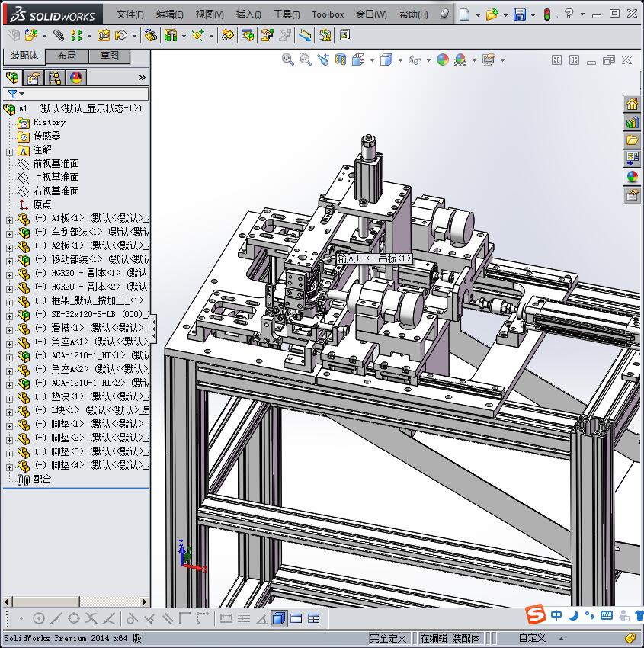Toggle the Hide/Show Items glasses icon
Viewport: 644px width, 648px height.
click(x=413, y=59)
